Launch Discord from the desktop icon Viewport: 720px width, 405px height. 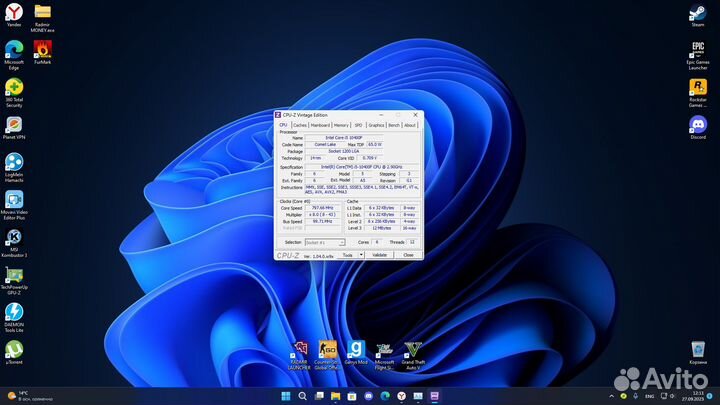[698, 128]
